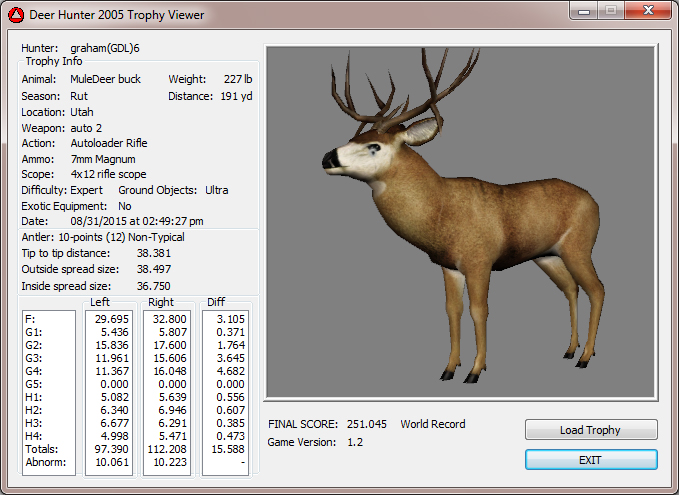Minimize the Trophy Viewer window
The width and height of the screenshot is (679, 495).
point(582,12)
